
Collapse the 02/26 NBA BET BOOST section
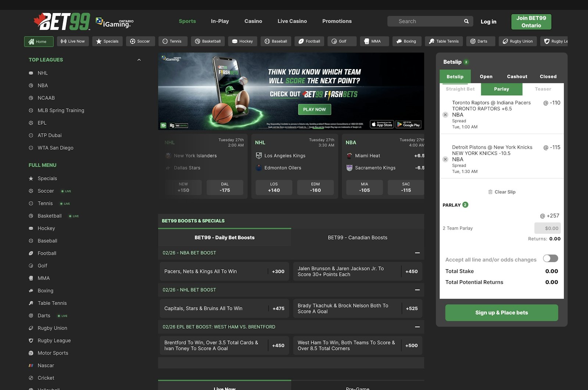click(417, 253)
